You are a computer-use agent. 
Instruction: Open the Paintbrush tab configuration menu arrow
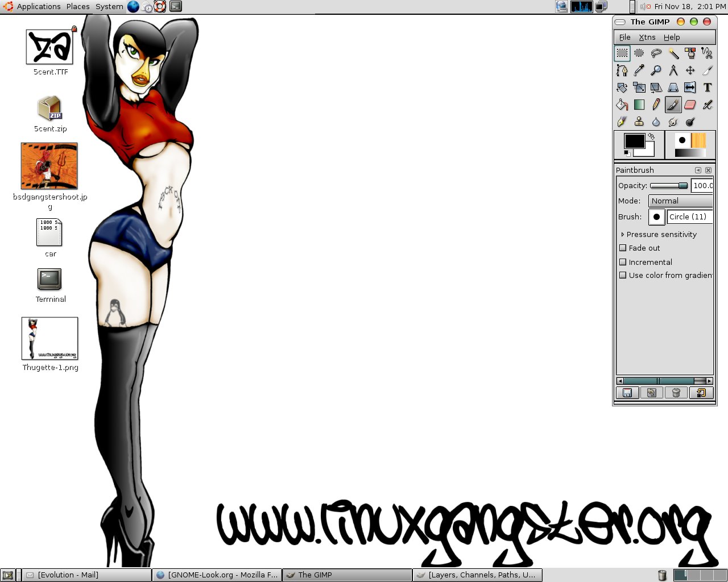pos(698,170)
